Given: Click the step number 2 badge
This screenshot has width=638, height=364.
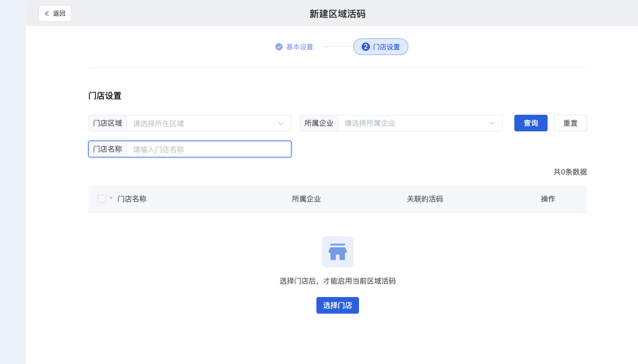Looking at the screenshot, I should coord(366,47).
